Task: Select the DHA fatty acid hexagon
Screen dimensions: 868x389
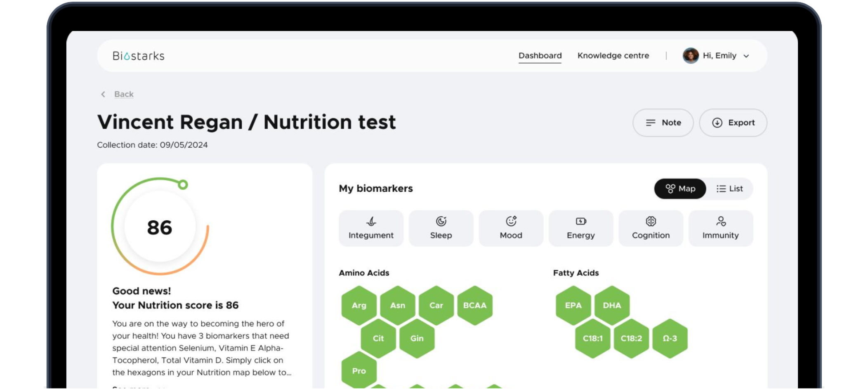Action: tap(612, 306)
